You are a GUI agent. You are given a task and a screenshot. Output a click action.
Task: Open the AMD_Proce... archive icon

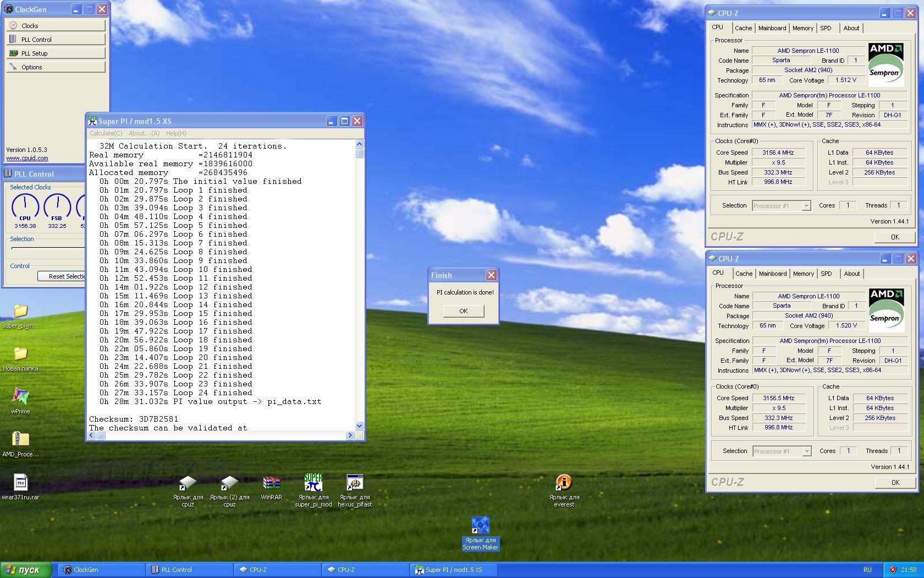pyautogui.click(x=20, y=444)
